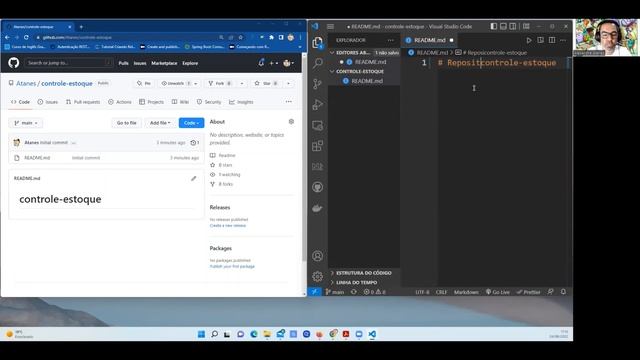This screenshot has height=360, width=640.
Task: Open editor More Actions ellipsis
Action: click(563, 40)
